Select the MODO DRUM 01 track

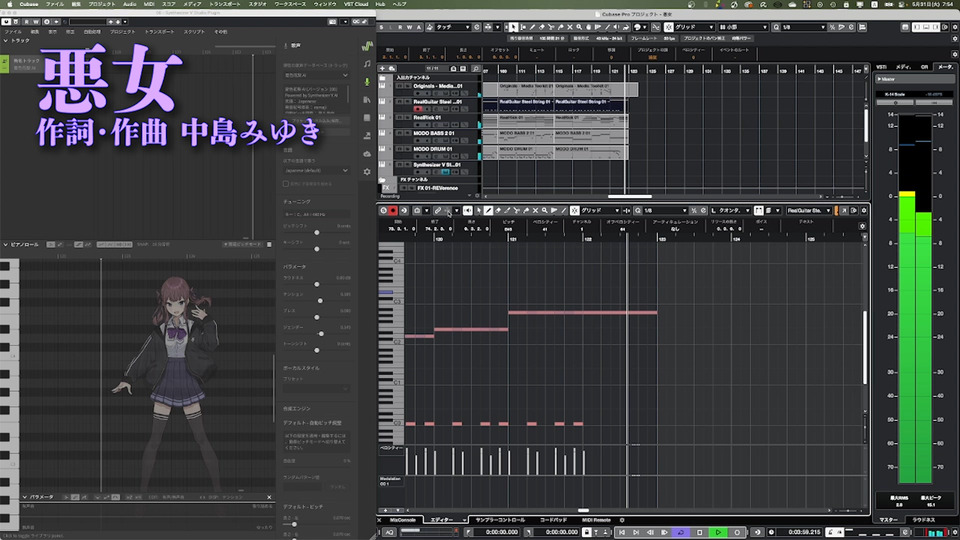[432, 149]
